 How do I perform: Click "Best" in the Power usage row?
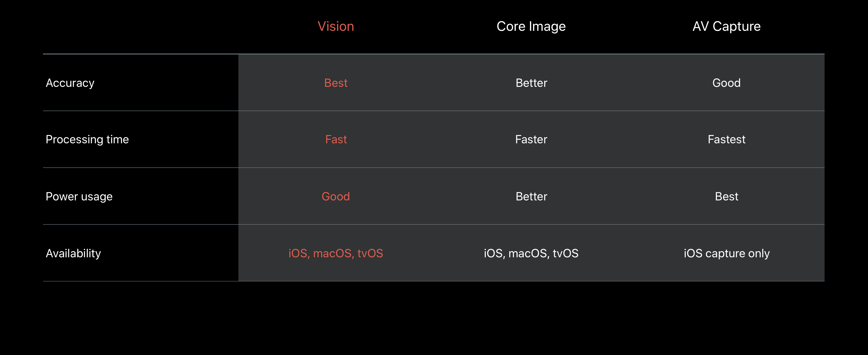point(726,196)
